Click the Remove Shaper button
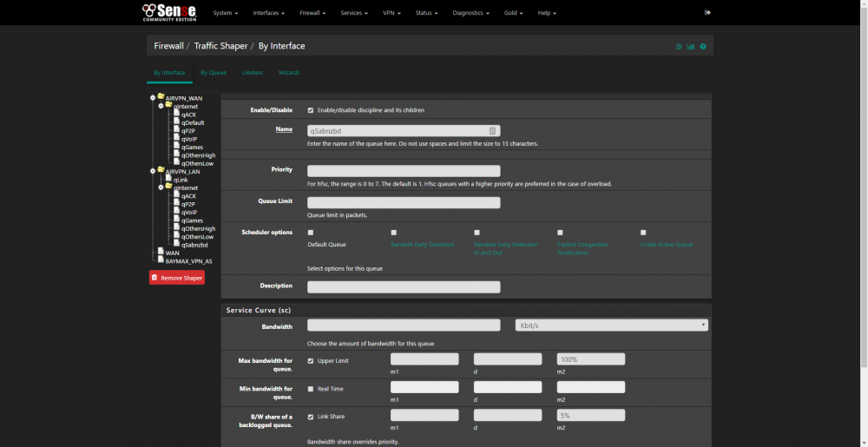The width and height of the screenshot is (868, 447). pos(177,278)
